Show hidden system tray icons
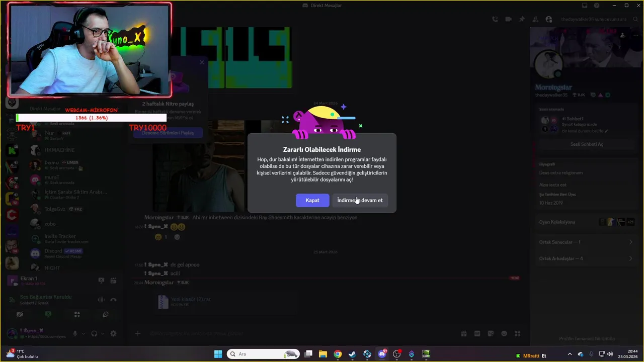644x362 pixels. [x=570, y=354]
